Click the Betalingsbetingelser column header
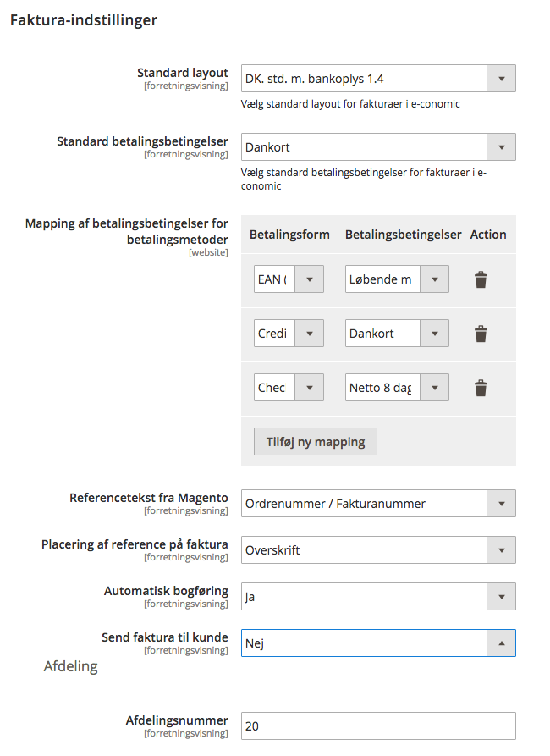The height and width of the screenshot is (756, 550). 403,235
